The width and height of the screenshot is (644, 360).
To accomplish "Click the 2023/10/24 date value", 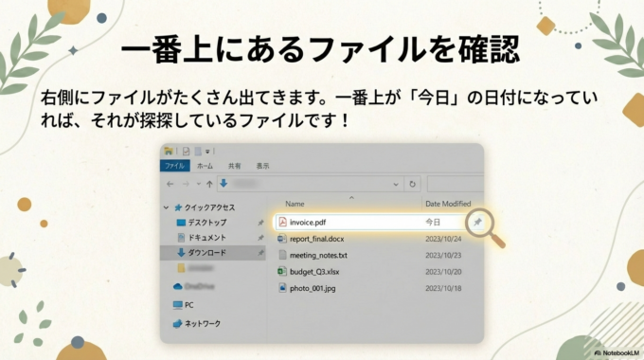I will click(443, 239).
